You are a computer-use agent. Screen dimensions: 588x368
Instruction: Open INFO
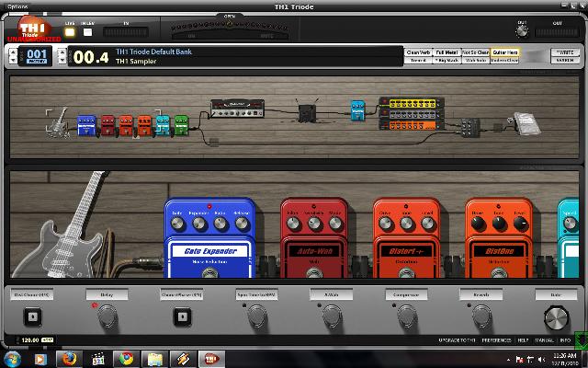point(565,340)
